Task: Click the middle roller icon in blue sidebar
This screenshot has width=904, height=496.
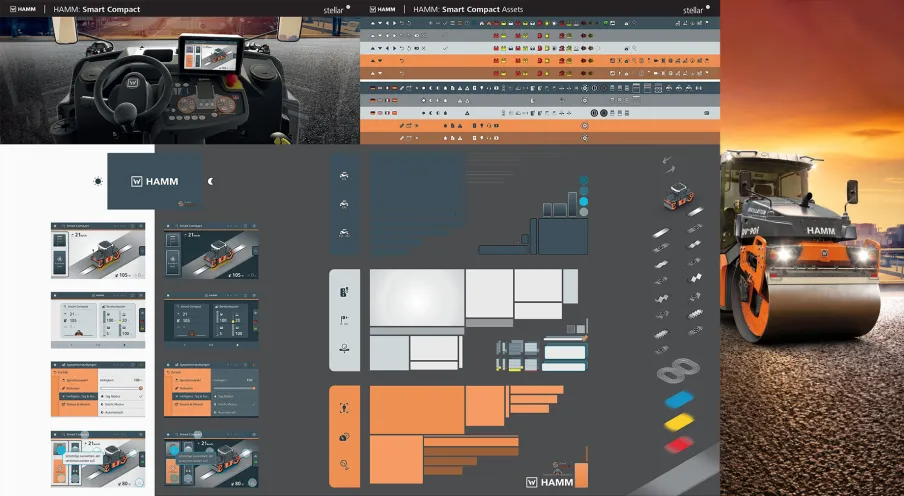Action: pos(344,204)
